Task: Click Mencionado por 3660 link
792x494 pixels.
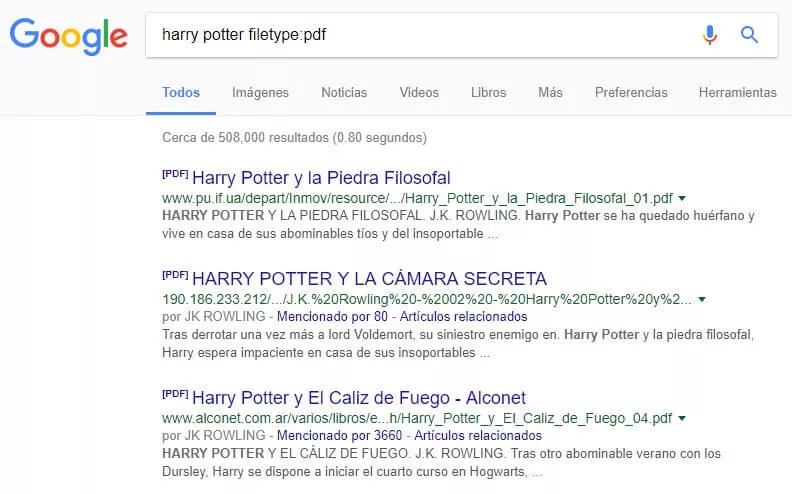Action: tap(339, 435)
